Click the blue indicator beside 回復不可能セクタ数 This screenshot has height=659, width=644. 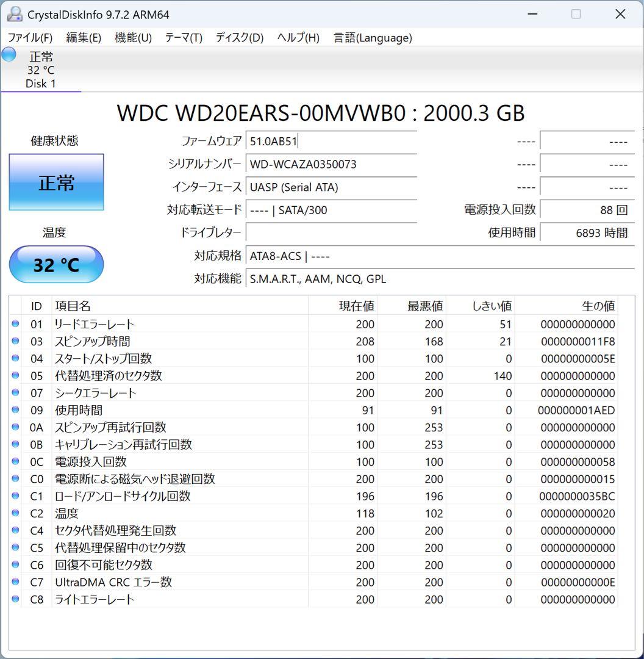coord(15,565)
